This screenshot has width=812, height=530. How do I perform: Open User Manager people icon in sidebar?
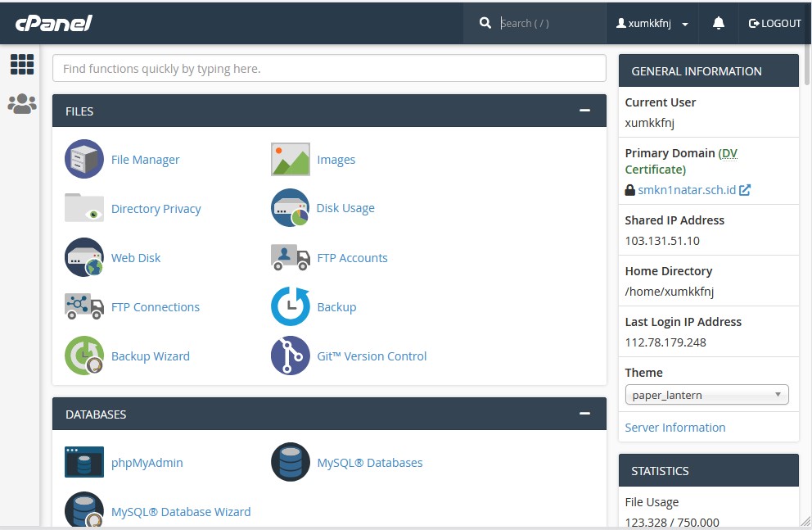(x=22, y=103)
